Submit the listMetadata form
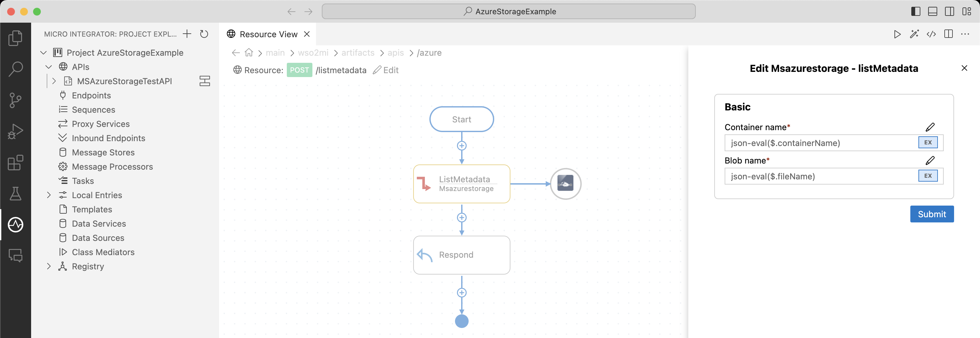 [932, 214]
